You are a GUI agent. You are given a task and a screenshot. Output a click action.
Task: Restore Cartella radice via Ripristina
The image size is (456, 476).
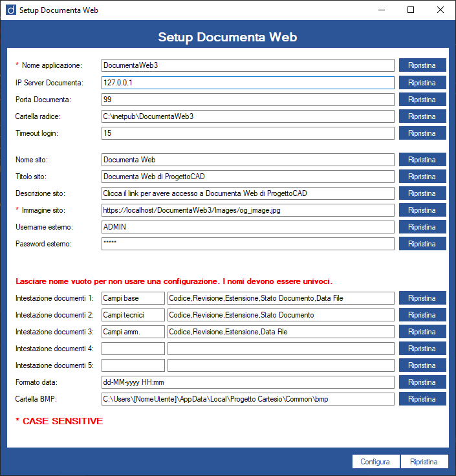(x=422, y=116)
